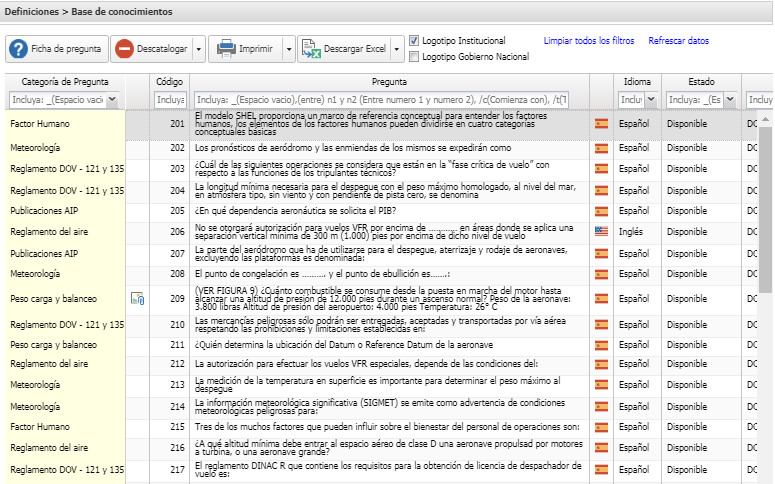Select the Meteorología category in row 202
The height and width of the screenshot is (484, 775).
point(35,148)
